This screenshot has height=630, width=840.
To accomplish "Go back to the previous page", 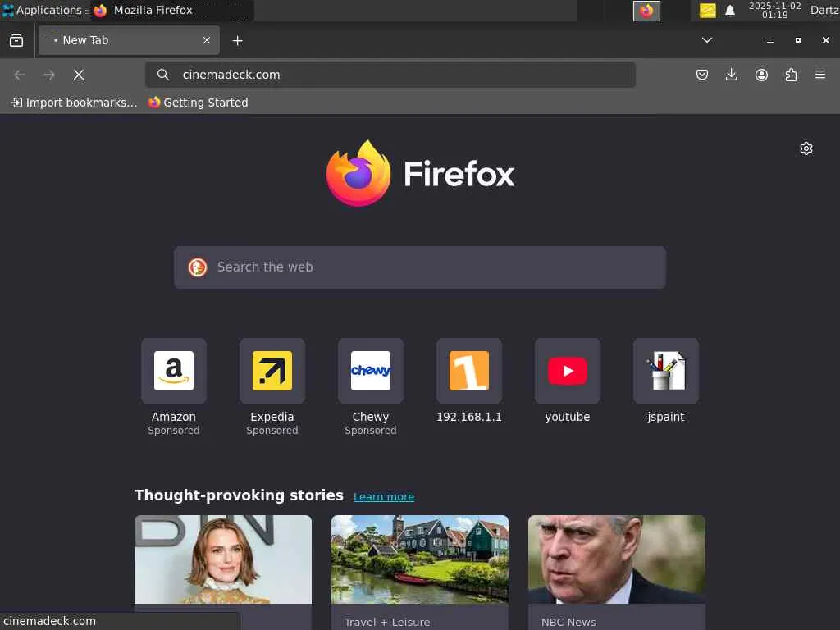I will [20, 75].
